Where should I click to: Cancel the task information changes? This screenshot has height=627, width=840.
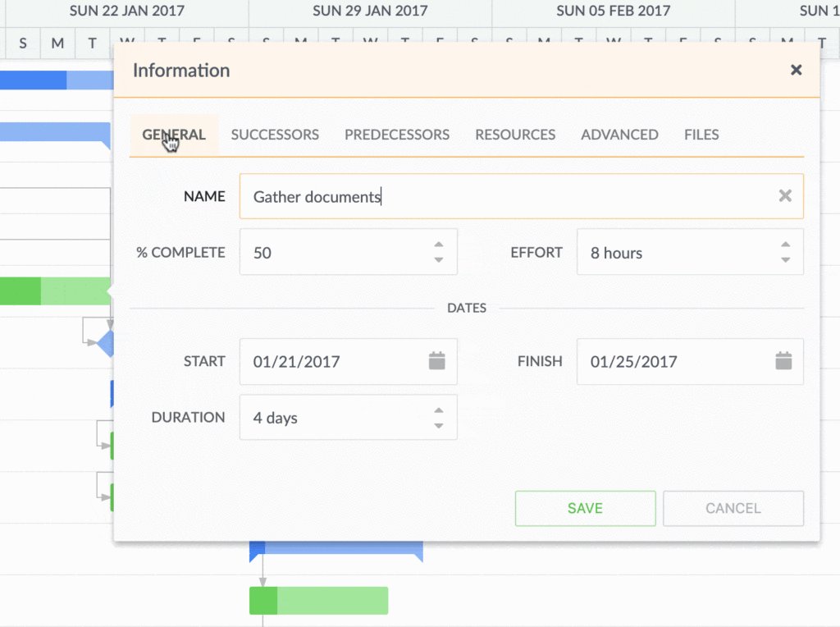point(733,509)
